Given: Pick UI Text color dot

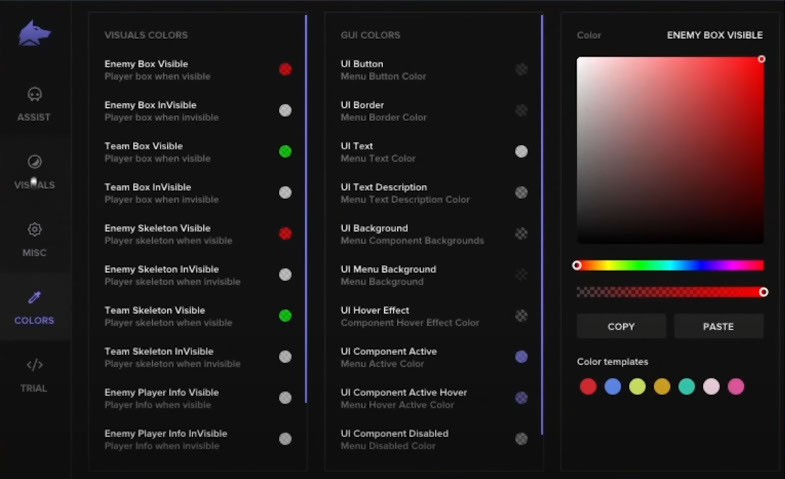Looking at the screenshot, I should click(x=521, y=151).
